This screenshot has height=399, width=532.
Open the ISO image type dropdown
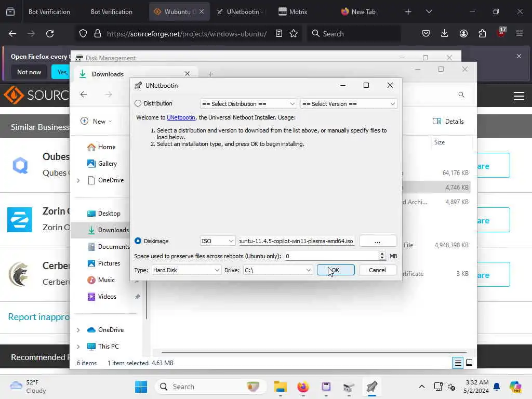point(218,241)
